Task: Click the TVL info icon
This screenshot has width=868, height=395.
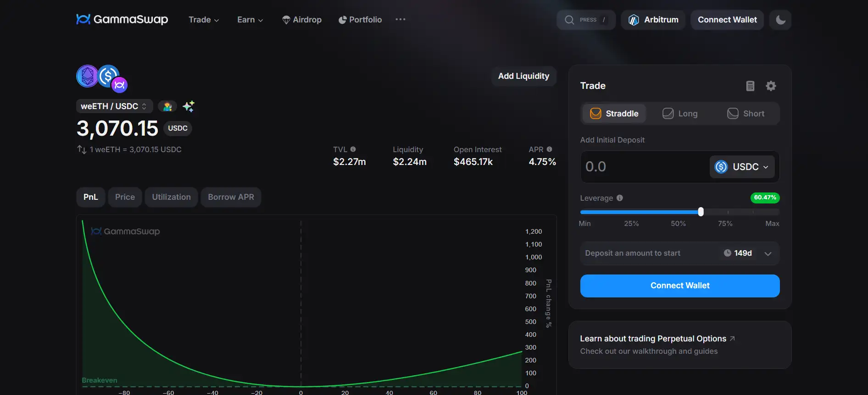Action: tap(353, 149)
